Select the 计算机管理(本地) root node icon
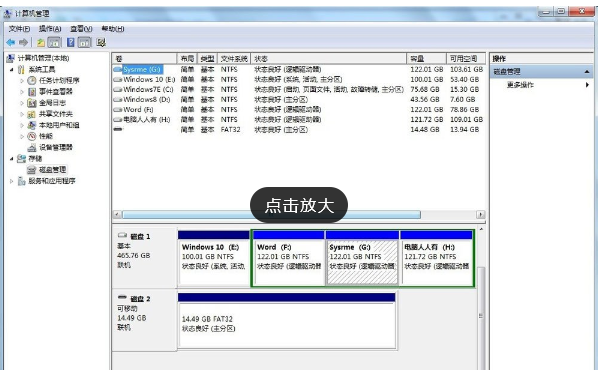 tap(11, 58)
